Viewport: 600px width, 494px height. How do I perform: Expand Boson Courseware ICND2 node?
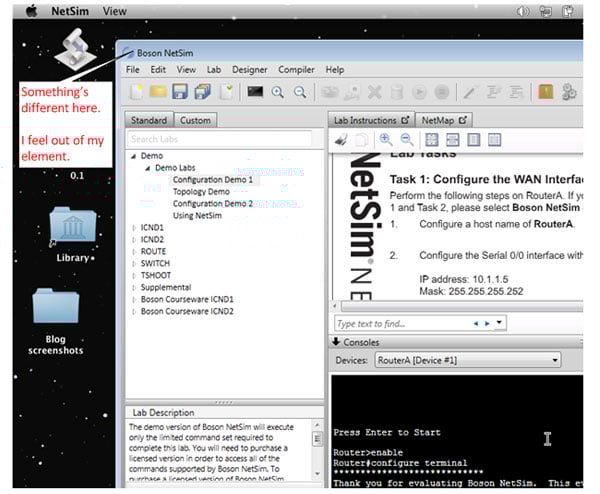pyautogui.click(x=134, y=311)
